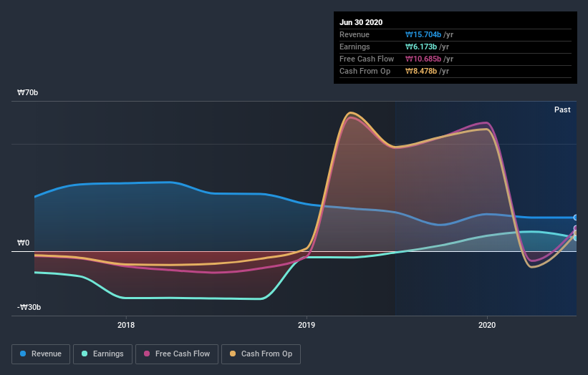The image size is (588, 375).
Task: Click the 2018 x-axis label
Action: pyautogui.click(x=126, y=325)
